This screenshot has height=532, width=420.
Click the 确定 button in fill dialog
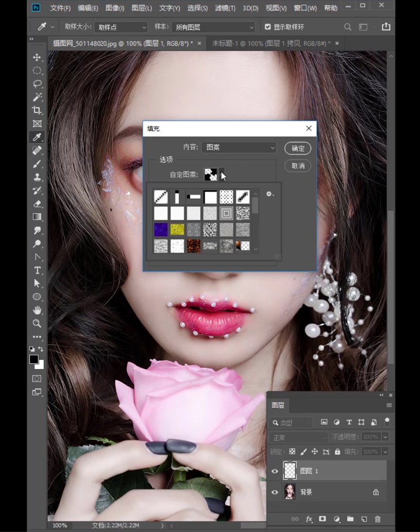tap(298, 148)
